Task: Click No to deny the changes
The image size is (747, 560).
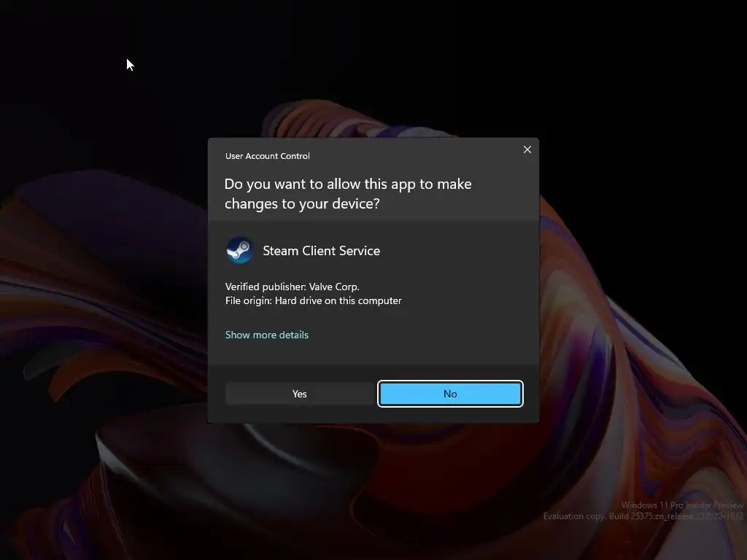Action: 450,394
